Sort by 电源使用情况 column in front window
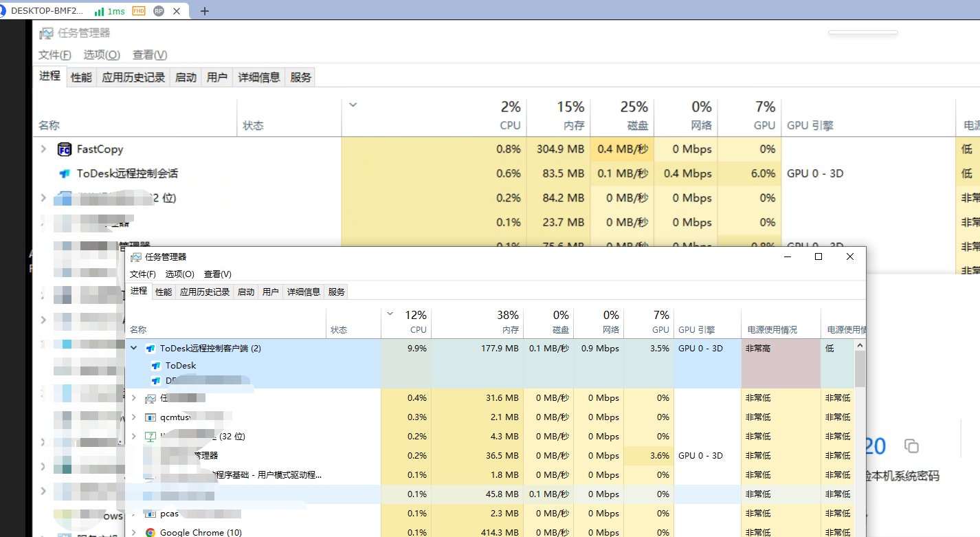Viewport: 980px width, 537px height. pos(781,322)
